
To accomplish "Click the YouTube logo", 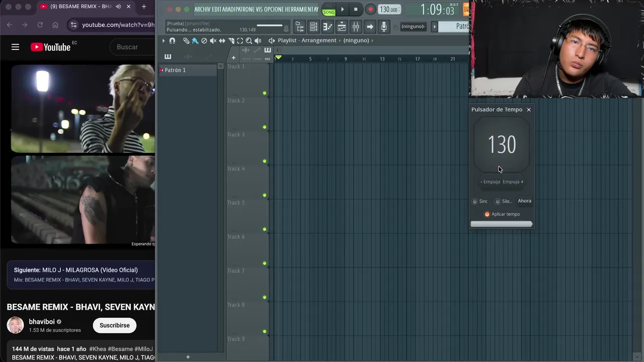I will [x=50, y=47].
